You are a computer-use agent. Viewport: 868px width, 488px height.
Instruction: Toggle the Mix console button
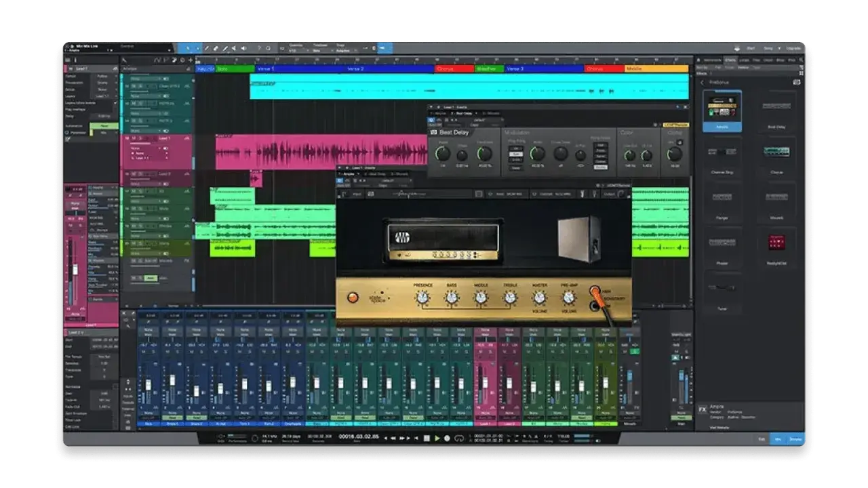778,439
